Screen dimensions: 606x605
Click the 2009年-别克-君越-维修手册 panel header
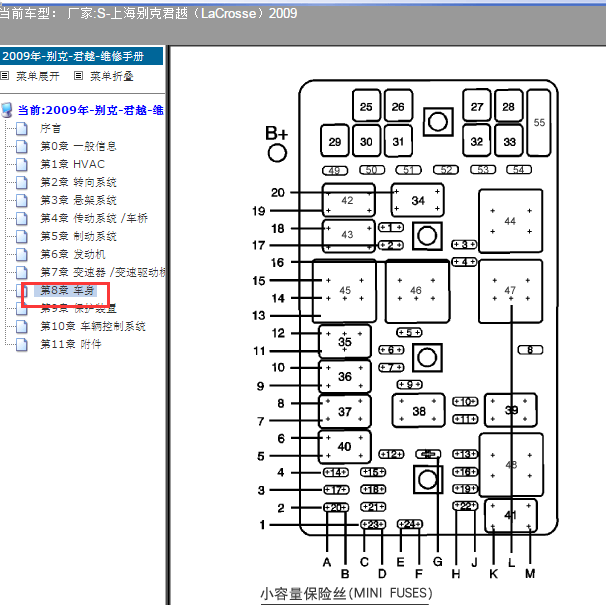[x=81, y=56]
